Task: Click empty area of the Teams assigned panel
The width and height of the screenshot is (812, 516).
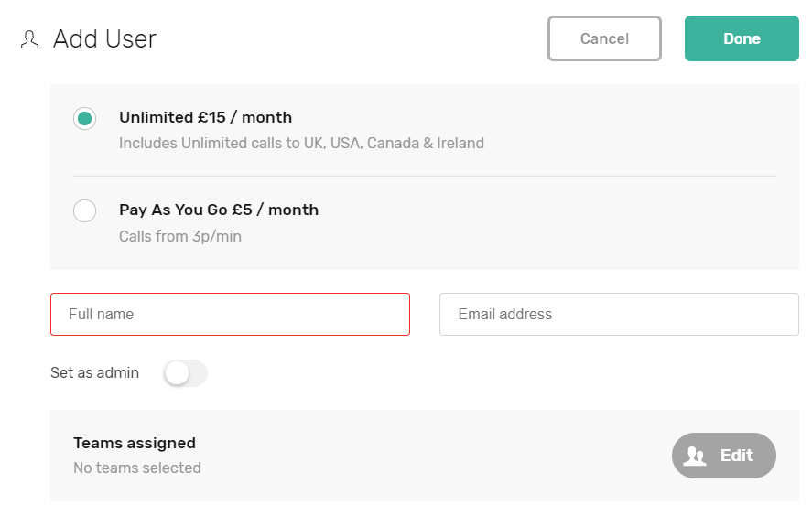Action: pyautogui.click(x=439, y=456)
